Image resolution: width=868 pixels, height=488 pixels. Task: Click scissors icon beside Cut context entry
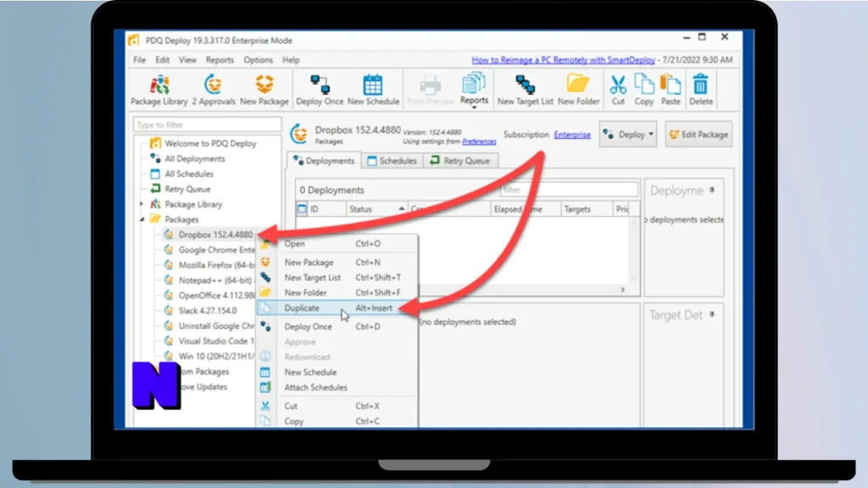[265, 406]
